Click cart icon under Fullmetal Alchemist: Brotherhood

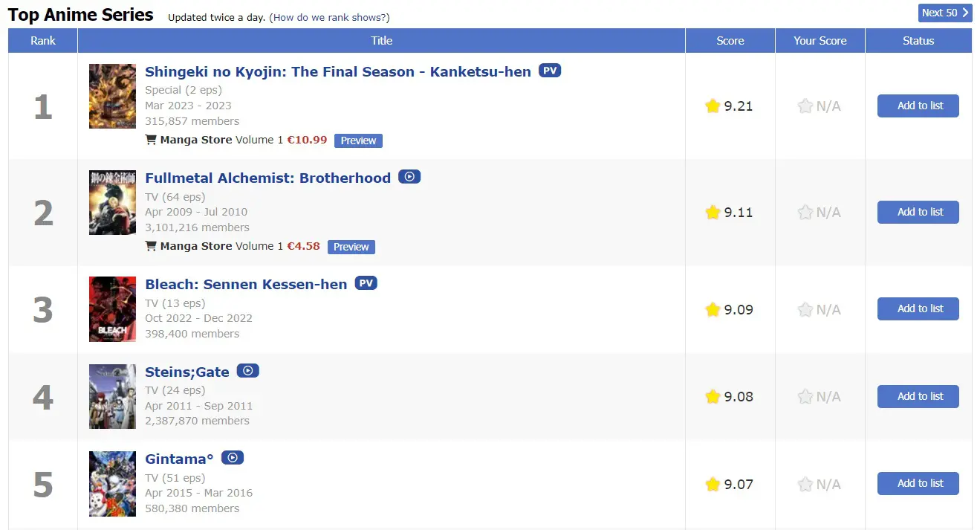[151, 246]
